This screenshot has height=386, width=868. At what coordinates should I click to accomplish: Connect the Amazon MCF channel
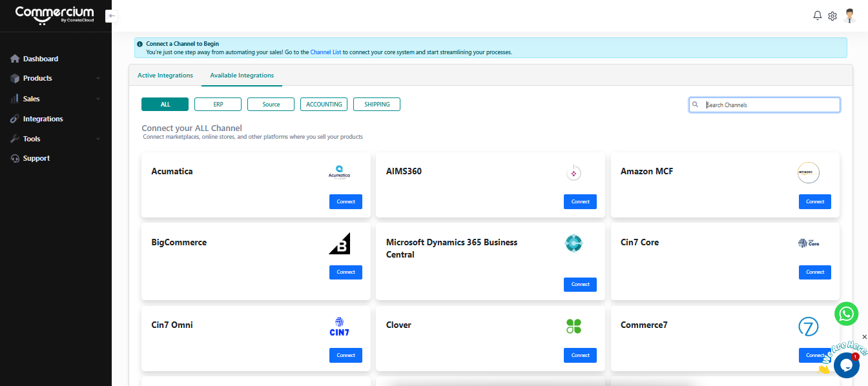(x=815, y=201)
